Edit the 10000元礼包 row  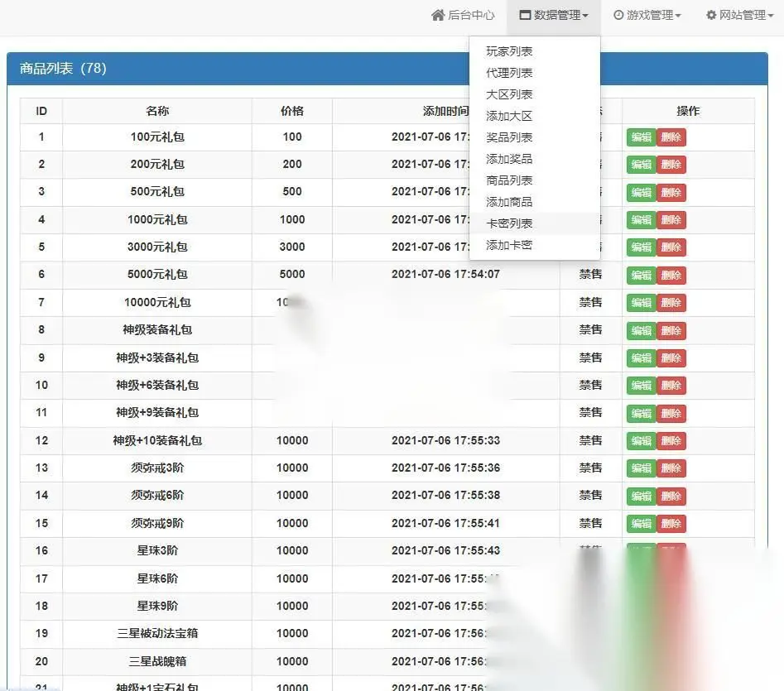641,302
